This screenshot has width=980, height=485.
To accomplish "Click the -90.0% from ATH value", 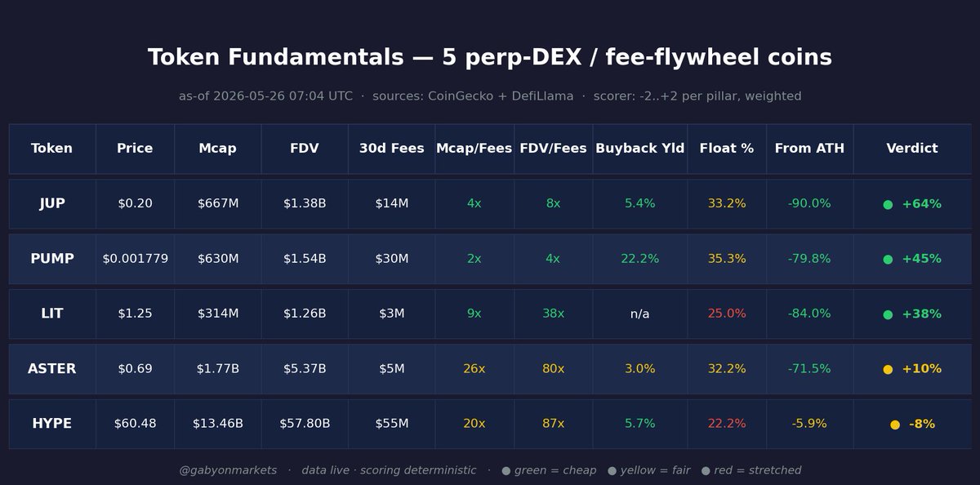I will point(809,204).
